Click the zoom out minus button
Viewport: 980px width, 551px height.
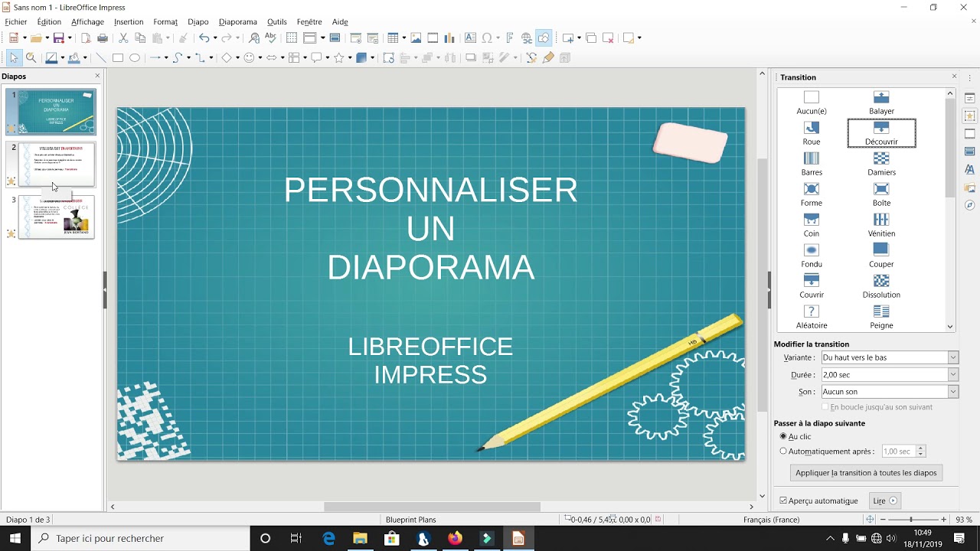[x=883, y=520]
